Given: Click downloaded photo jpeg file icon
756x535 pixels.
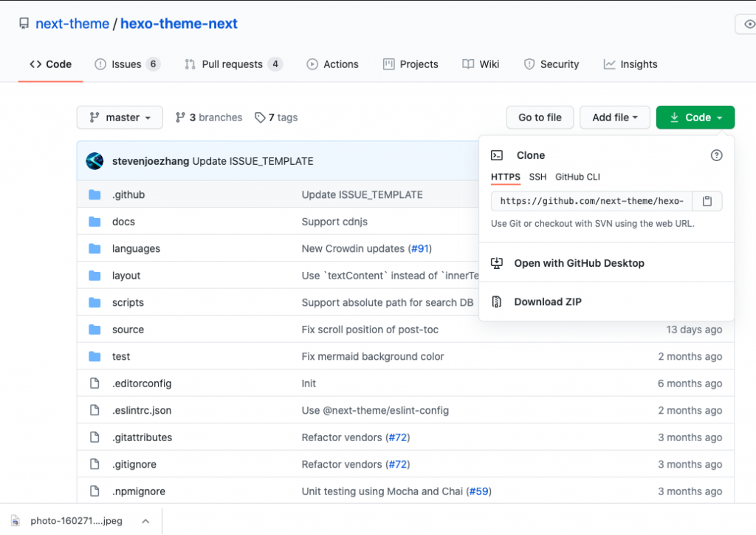Looking at the screenshot, I should (x=16, y=521).
